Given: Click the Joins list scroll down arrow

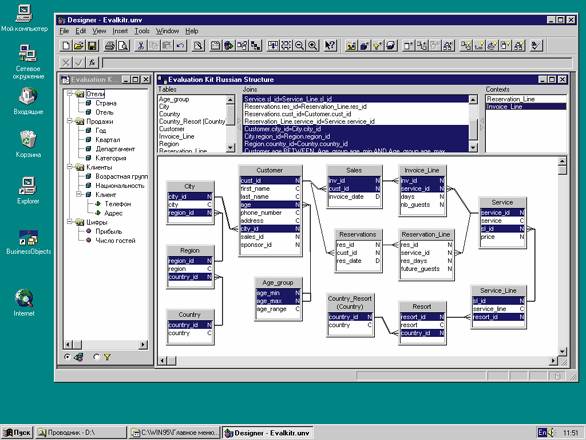Looking at the screenshot, I should (x=473, y=148).
